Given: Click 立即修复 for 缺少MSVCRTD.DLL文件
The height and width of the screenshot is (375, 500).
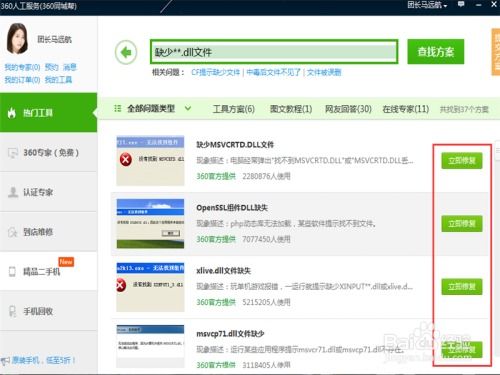Looking at the screenshot, I should pyautogui.click(x=462, y=161).
